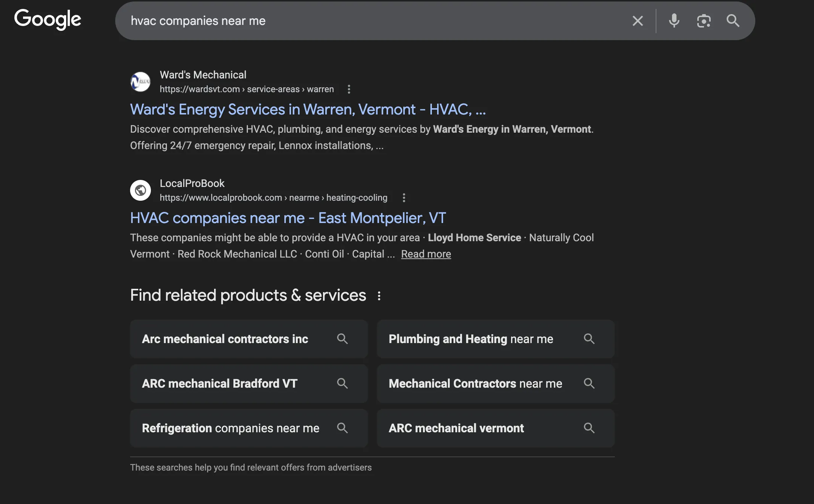This screenshot has height=504, width=814.
Task: Select the Plumbing and Heating near me suggestion
Action: (471, 339)
